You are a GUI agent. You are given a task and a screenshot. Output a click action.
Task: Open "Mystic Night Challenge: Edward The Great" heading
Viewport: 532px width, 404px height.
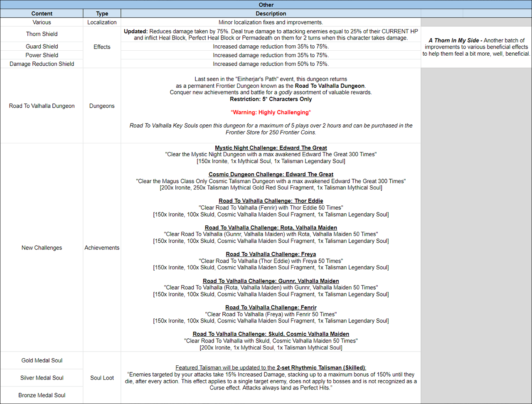click(271, 148)
